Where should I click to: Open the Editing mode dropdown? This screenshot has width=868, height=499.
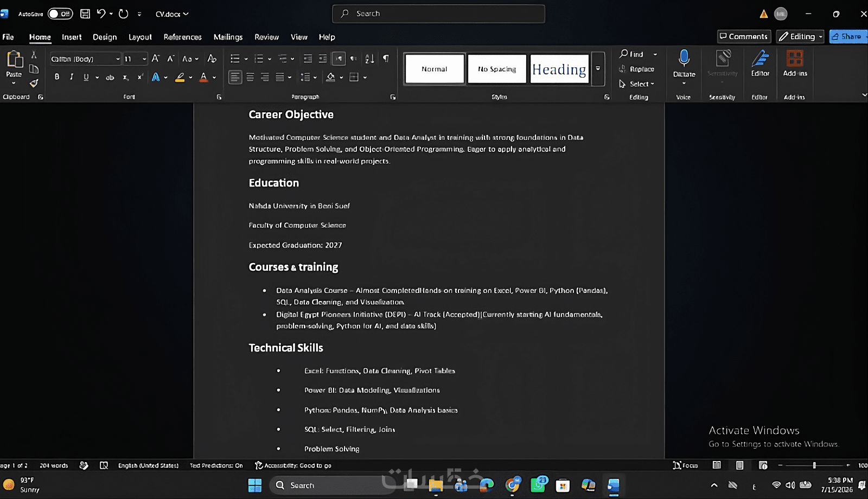pyautogui.click(x=800, y=36)
